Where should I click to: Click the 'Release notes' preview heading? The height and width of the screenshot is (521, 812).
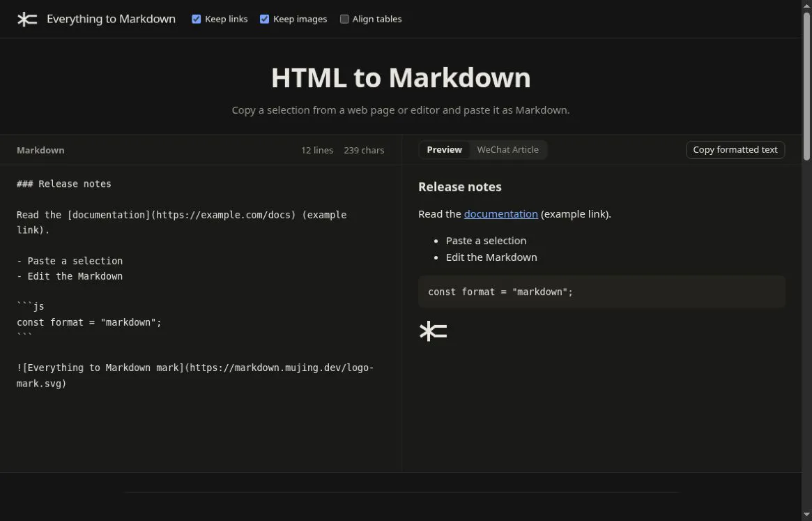[x=460, y=187]
